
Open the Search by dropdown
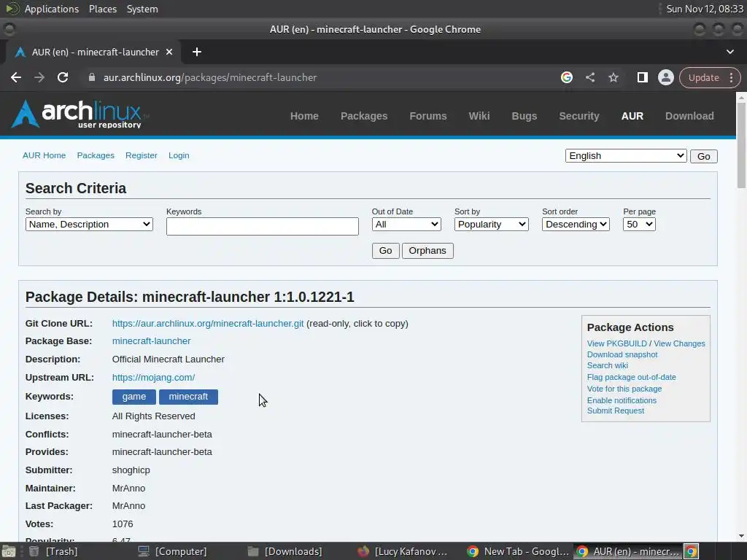(89, 225)
